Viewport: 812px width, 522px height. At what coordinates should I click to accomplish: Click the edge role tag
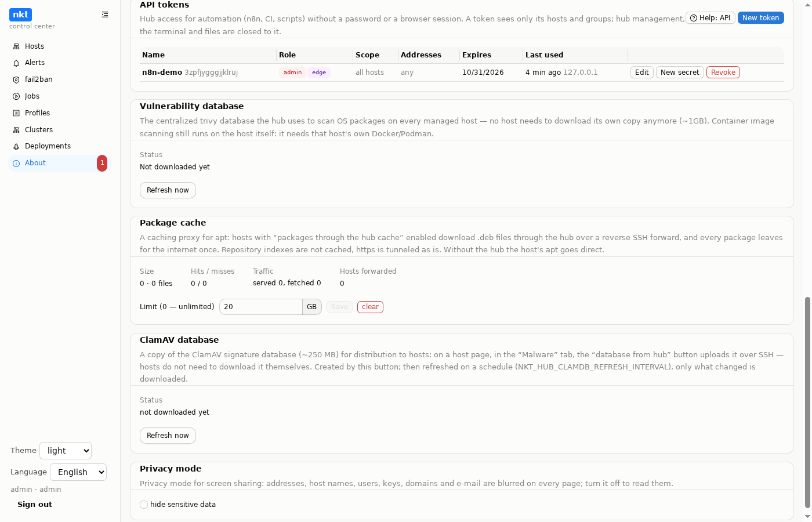pos(319,72)
